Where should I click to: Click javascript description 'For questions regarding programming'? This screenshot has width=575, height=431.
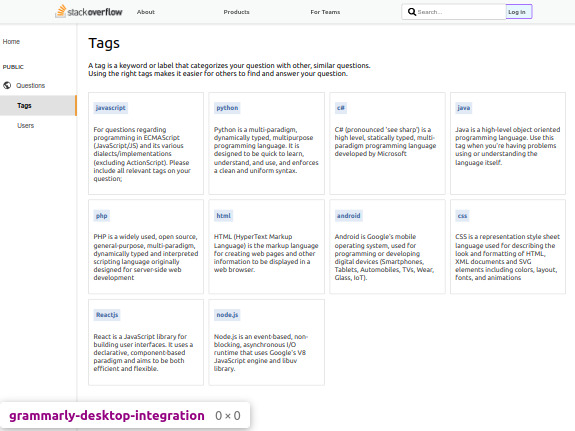[x=142, y=154]
